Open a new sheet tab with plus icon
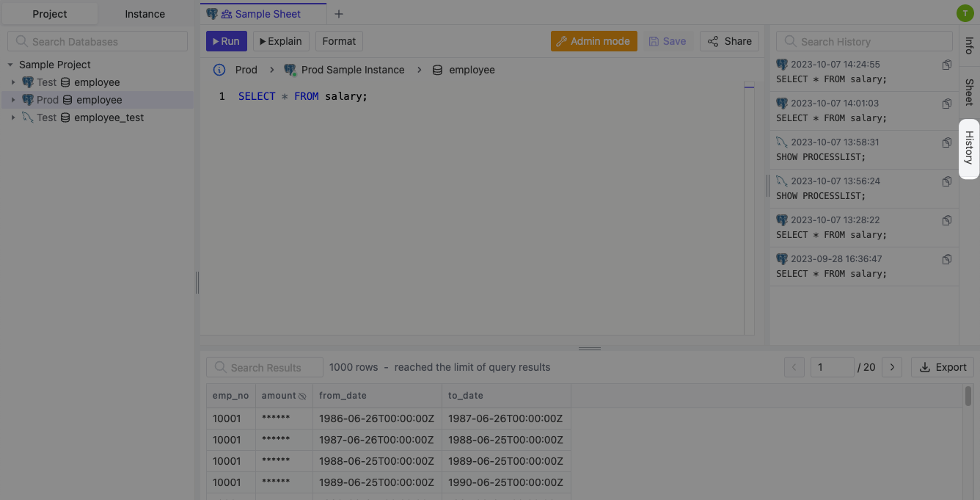 338,14
